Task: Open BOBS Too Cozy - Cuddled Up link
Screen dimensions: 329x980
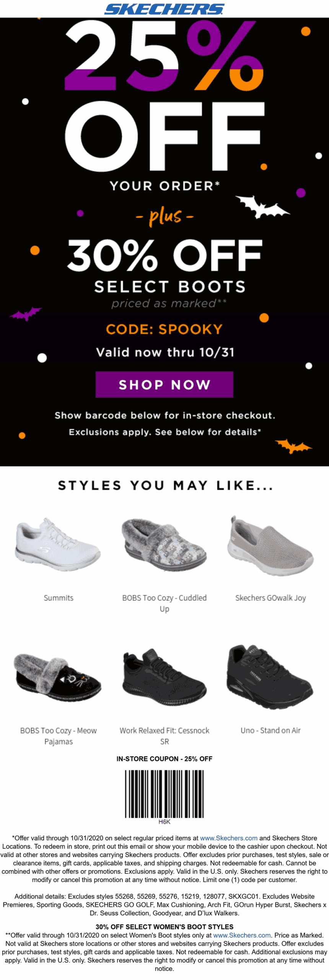Action: [x=164, y=603]
